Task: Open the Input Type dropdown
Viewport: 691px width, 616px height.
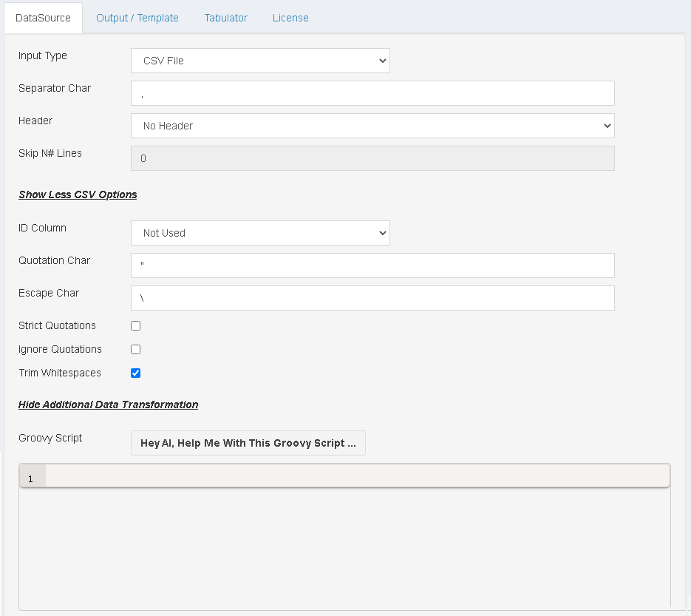Action: 260,61
